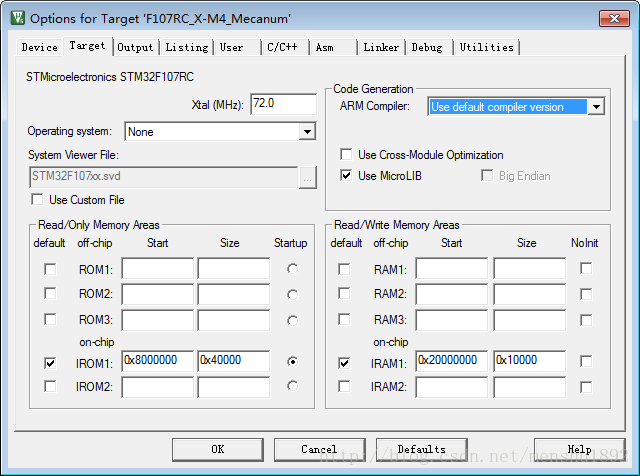
Task: Toggle Use MicroLIB checkbox
Action: tap(346, 176)
